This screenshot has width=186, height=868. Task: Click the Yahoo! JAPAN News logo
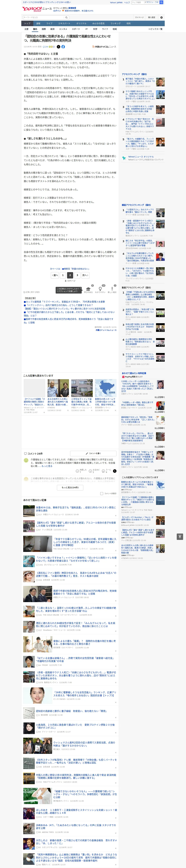[x=37, y=9]
